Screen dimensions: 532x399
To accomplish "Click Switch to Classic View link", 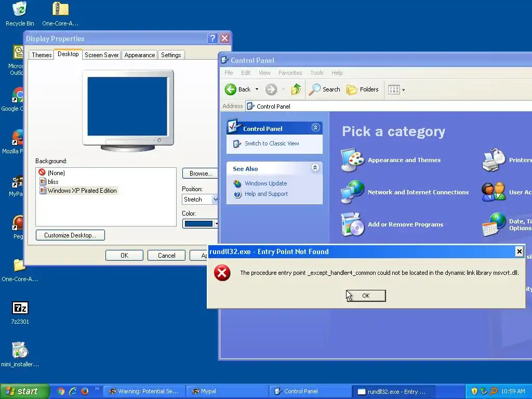I will (272, 143).
